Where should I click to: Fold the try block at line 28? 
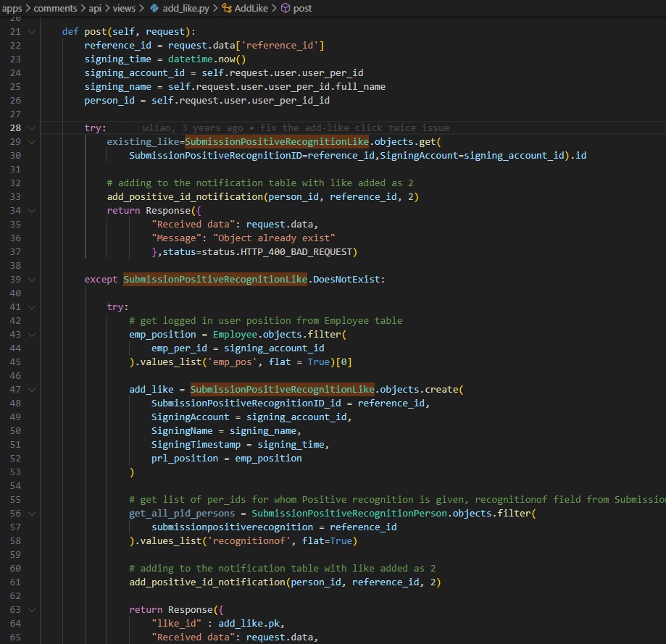pos(32,128)
